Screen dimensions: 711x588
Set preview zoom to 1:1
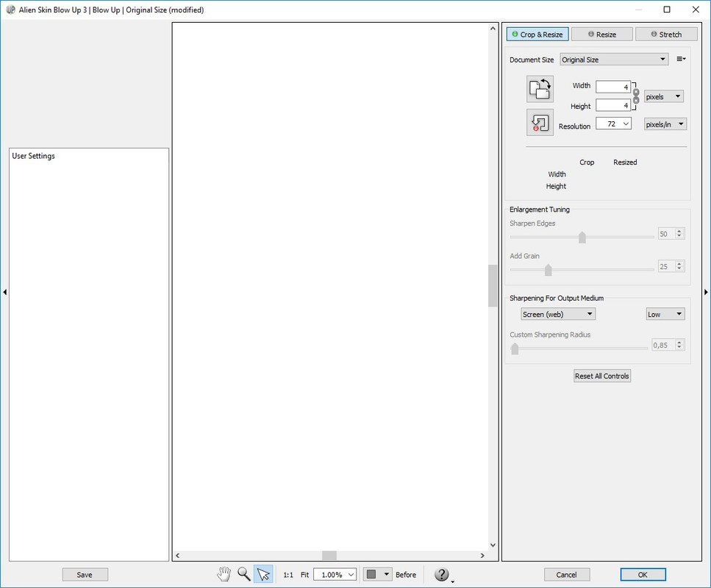pyautogui.click(x=288, y=575)
